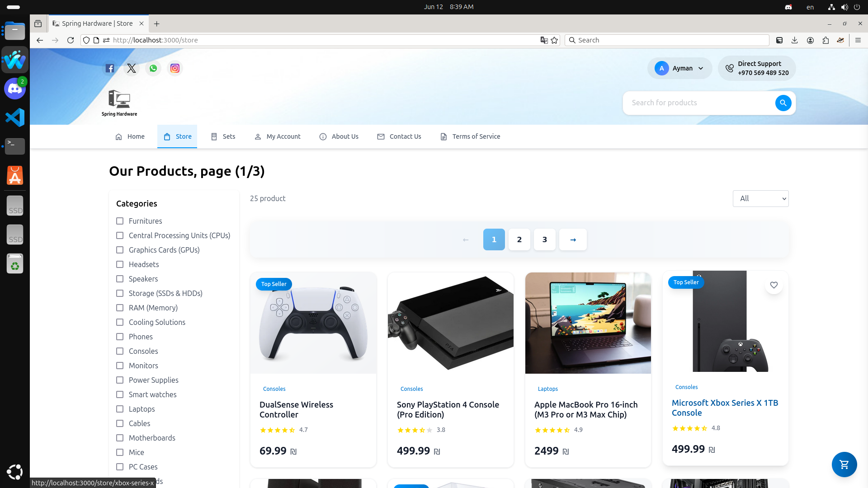Image resolution: width=868 pixels, height=488 pixels.
Task: Open the All sort dropdown
Action: coord(760,199)
